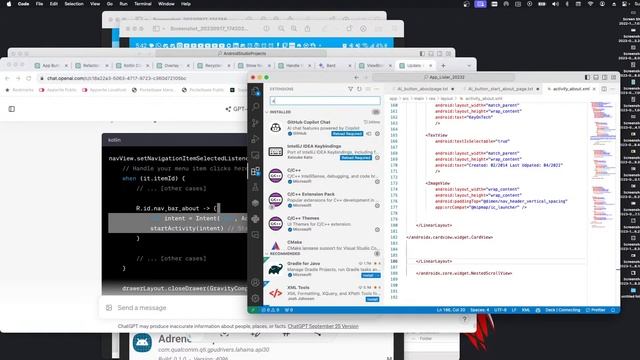This screenshot has height=360, width=640.
Task: Open manage gear for IntelliJ IDEA Keybindings
Action: click(x=378, y=158)
